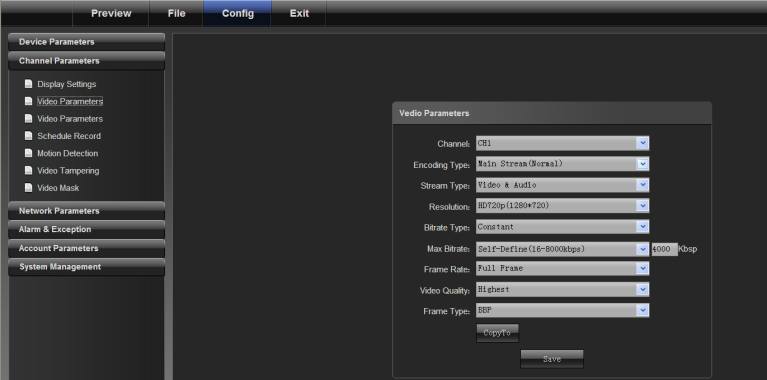Open the Bitrate Type dropdown

coord(563,227)
